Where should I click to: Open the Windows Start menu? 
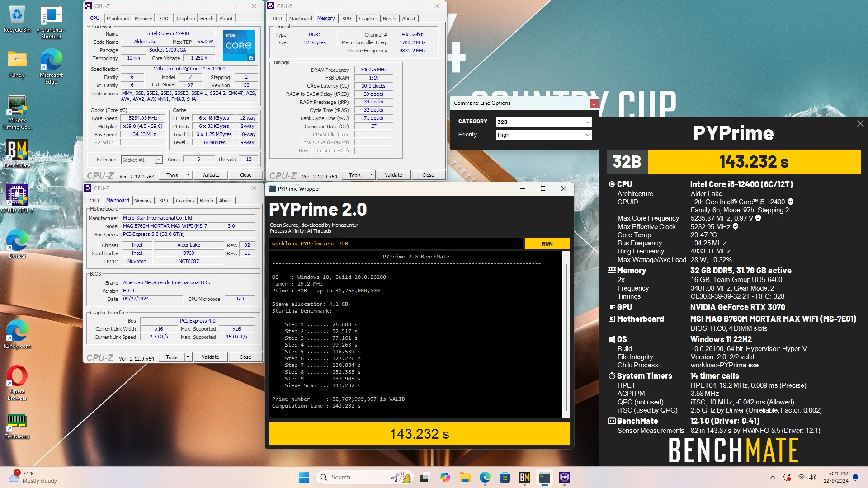[x=304, y=477]
